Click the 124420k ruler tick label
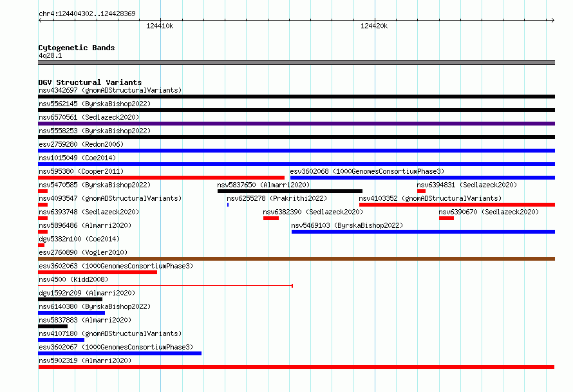Viewport: 573px width, 392px height. click(374, 26)
